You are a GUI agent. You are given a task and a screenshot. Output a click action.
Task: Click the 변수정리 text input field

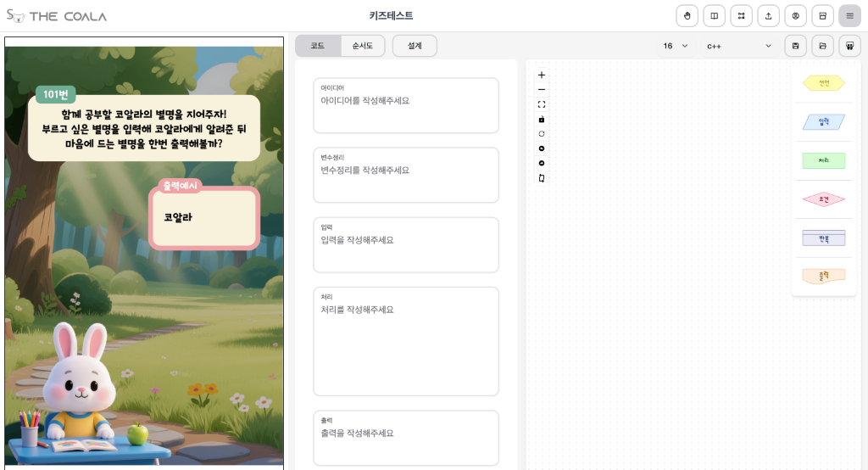click(x=406, y=175)
